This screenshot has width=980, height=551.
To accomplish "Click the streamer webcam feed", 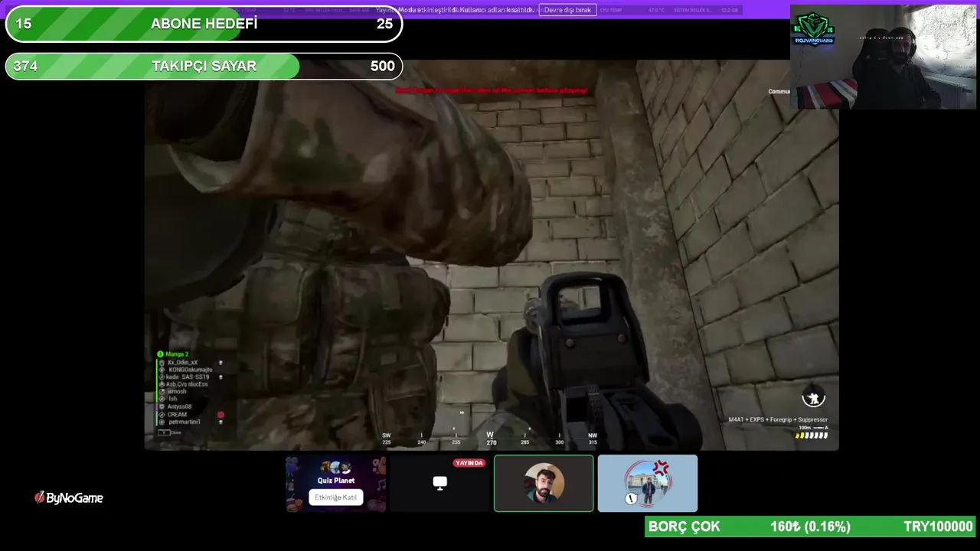I will 883,57.
